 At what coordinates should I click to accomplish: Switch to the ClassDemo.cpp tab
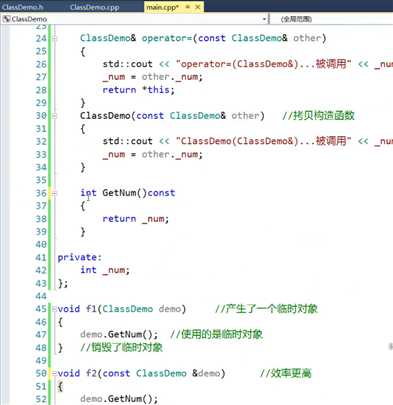tap(94, 7)
